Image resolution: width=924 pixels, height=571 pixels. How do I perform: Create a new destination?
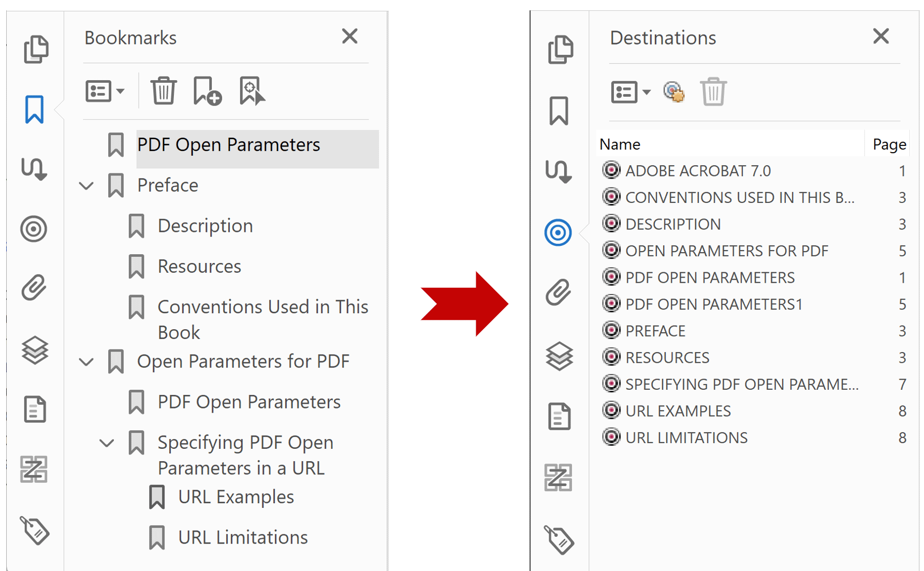673,92
